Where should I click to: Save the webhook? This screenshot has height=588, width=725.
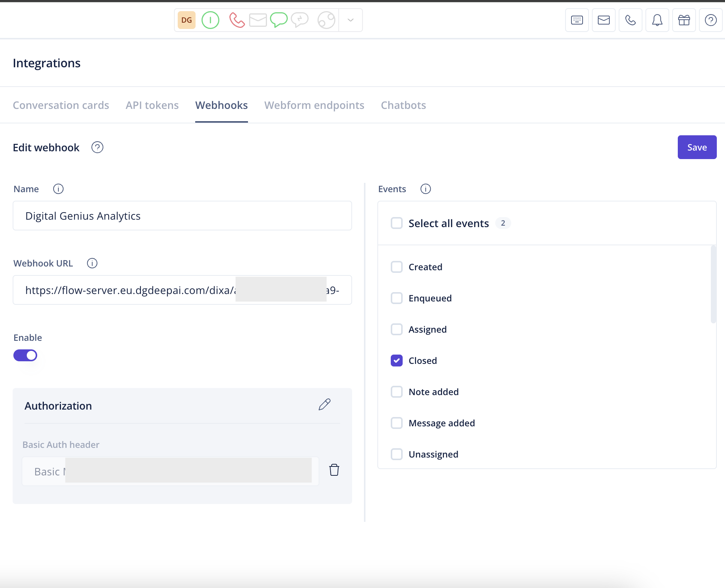697,147
